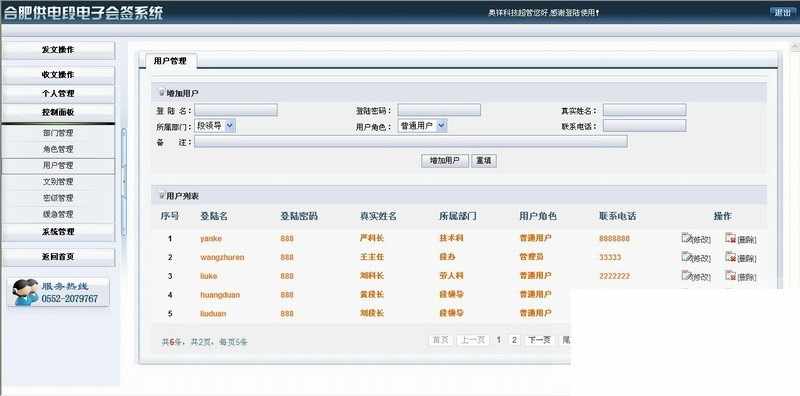The height and width of the screenshot is (396, 800).
Task: Click the 增加用户 submit button
Action: click(445, 161)
